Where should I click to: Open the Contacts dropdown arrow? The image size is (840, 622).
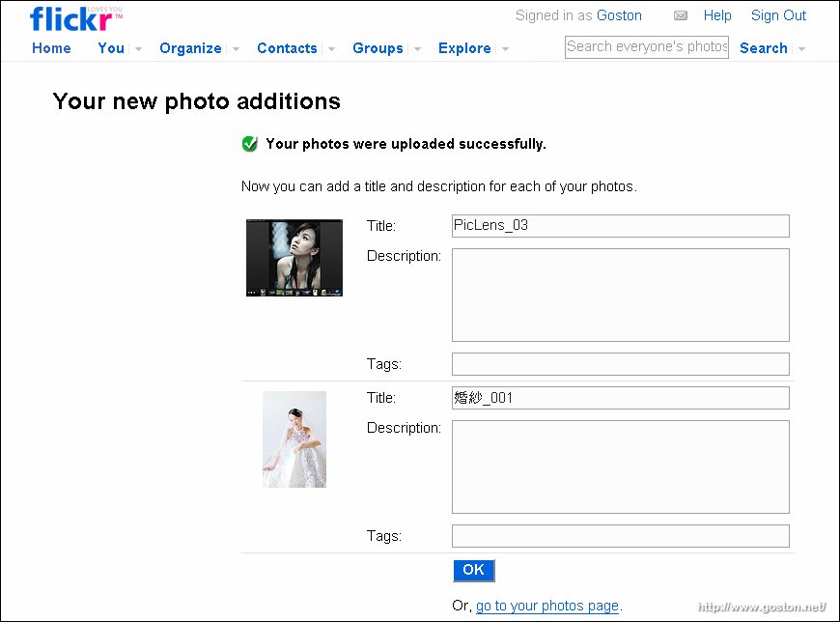pos(331,48)
